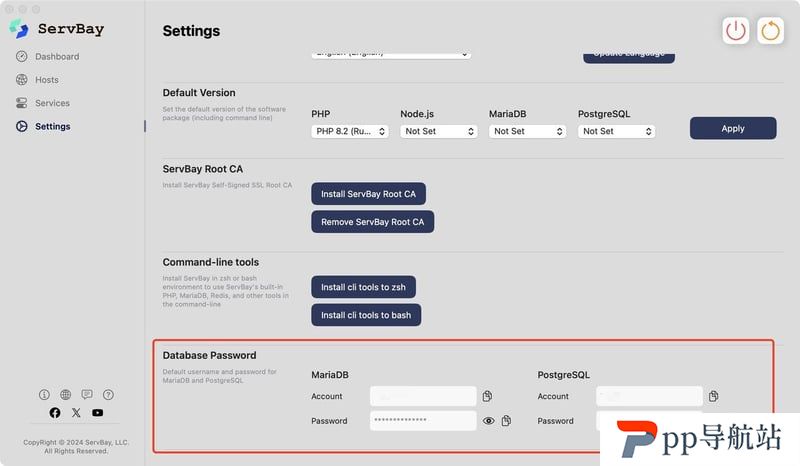Screen dimensions: 800x466
Task: Visit ServBay YouTube channel icon
Action: (97, 412)
